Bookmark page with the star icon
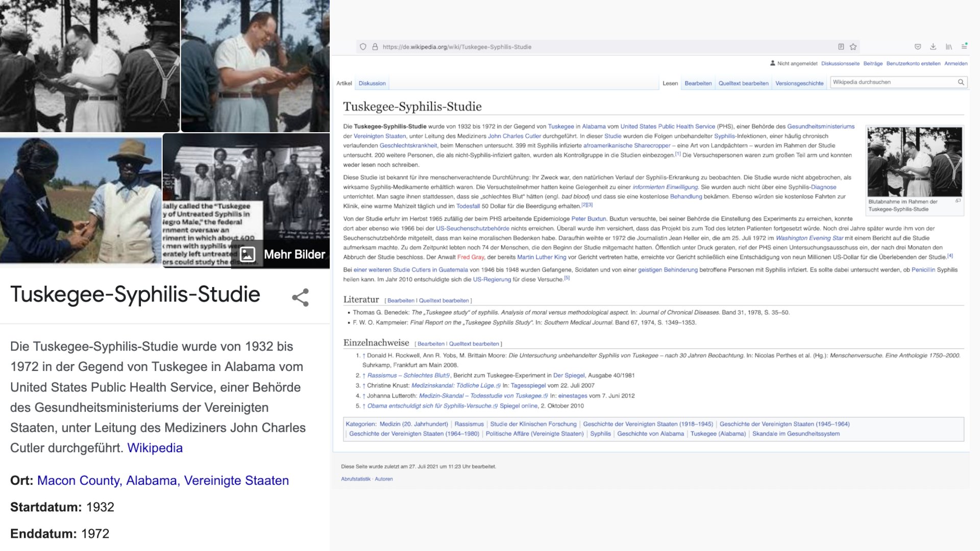 coord(853,47)
